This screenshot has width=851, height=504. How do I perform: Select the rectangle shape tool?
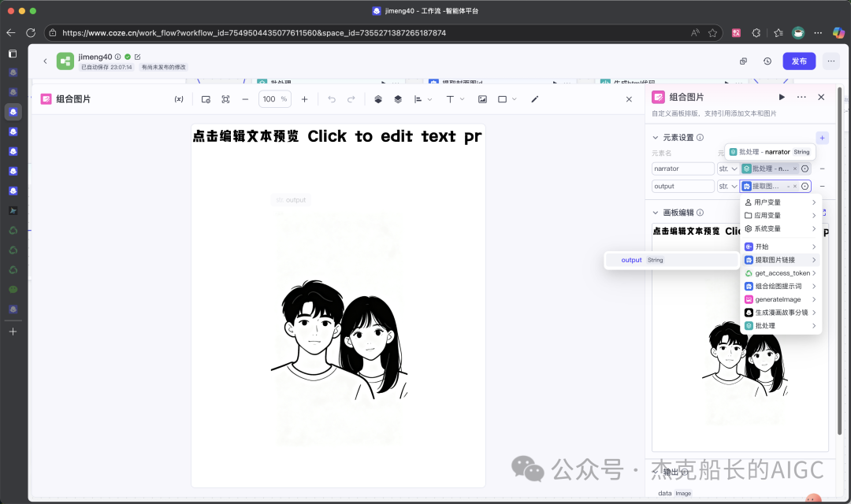tap(503, 99)
